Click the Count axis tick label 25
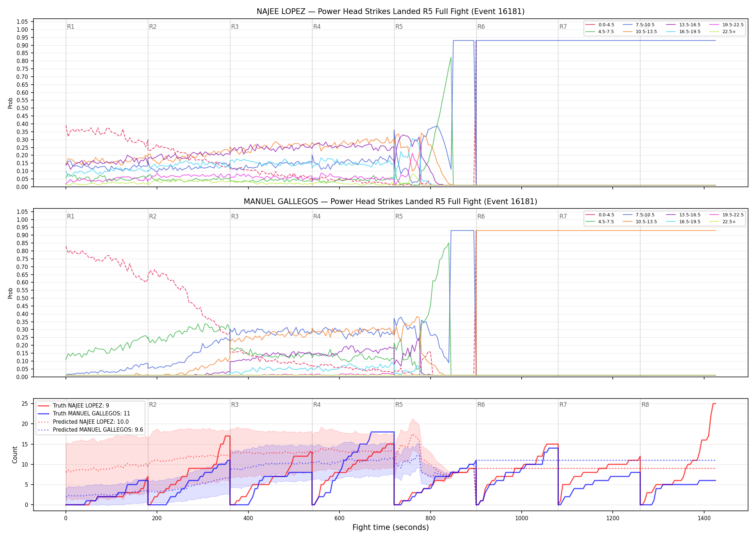Image resolution: width=756 pixels, height=540 pixels. pyautogui.click(x=25, y=404)
